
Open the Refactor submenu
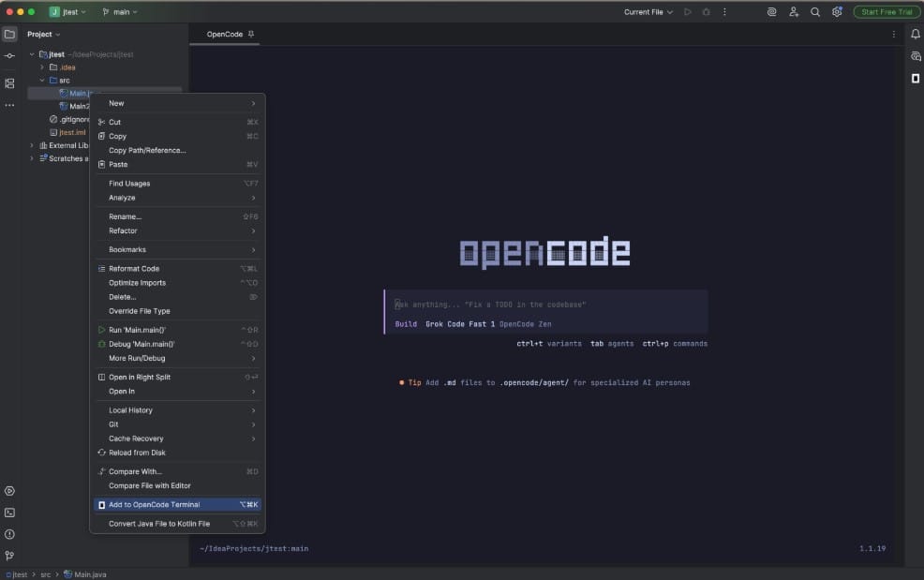click(x=177, y=231)
